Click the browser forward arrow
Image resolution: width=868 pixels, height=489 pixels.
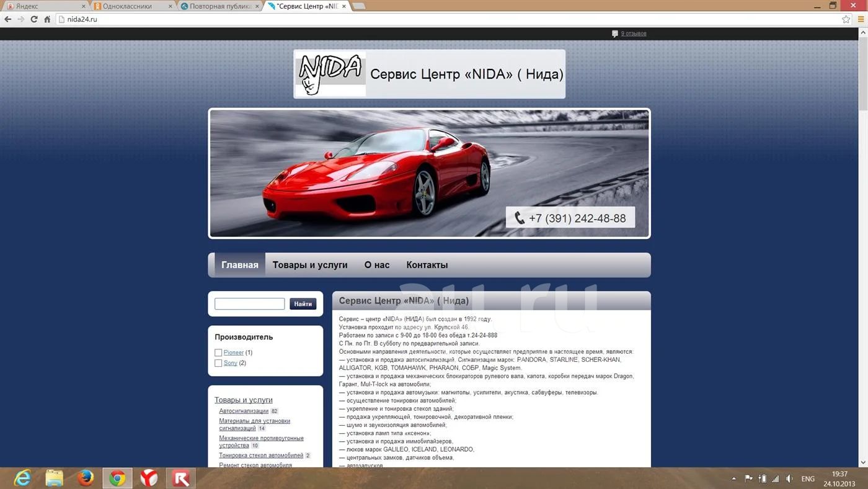click(21, 19)
